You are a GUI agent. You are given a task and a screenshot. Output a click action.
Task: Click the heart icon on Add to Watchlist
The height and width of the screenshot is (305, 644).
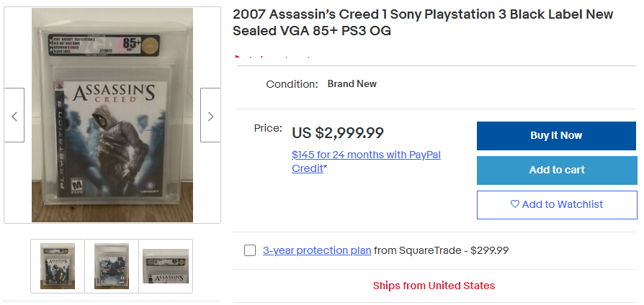pyautogui.click(x=514, y=204)
